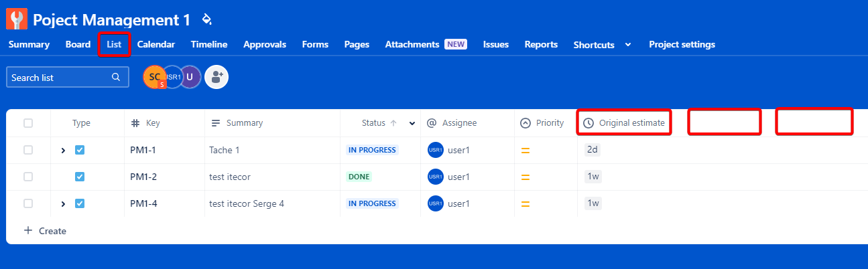868x269 pixels.
Task: Click medium priority icon for PM1-4
Action: point(525,204)
